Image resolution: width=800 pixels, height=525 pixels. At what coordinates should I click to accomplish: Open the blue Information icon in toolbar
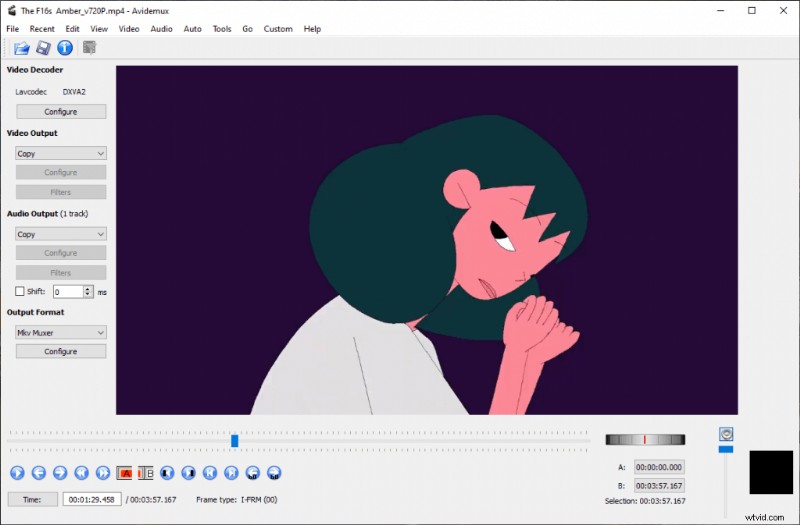(65, 48)
